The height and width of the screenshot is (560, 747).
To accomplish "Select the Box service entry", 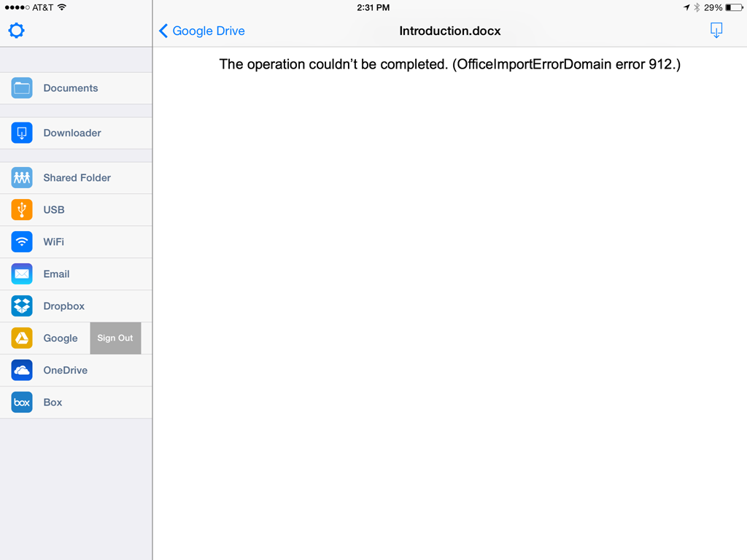I will [x=53, y=402].
